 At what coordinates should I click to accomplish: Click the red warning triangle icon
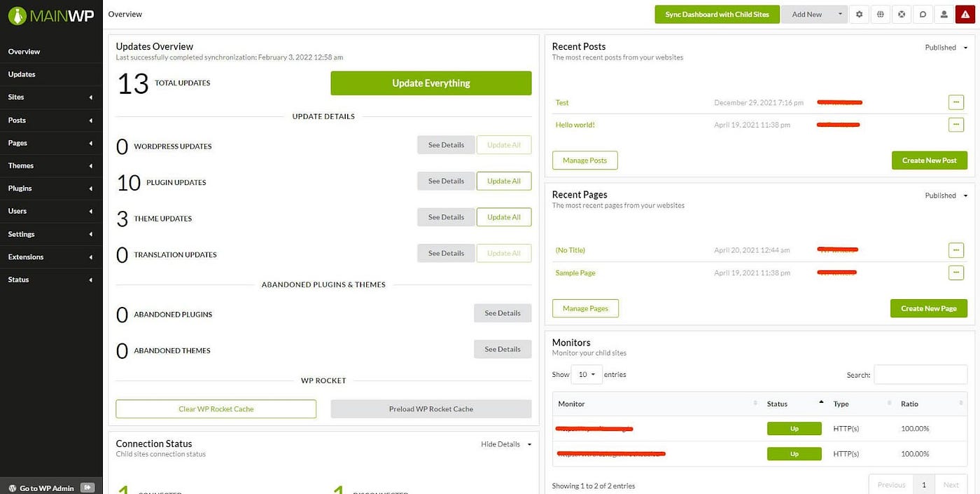[x=966, y=14]
